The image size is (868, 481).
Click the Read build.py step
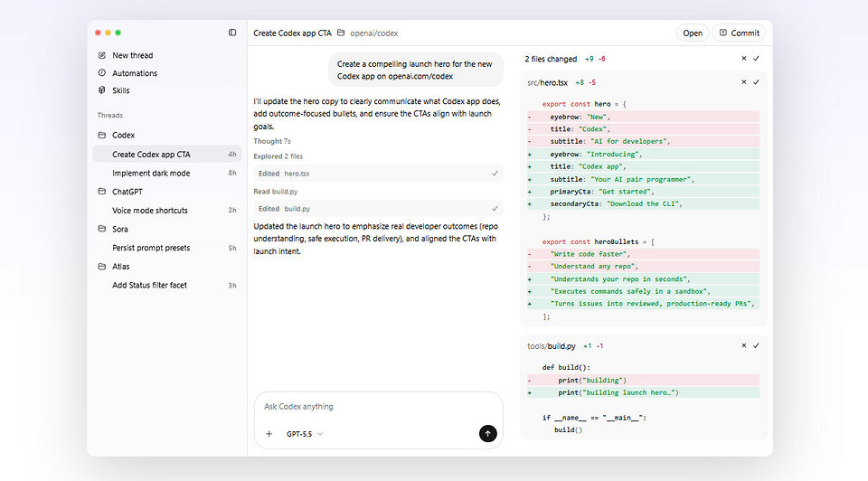(276, 192)
